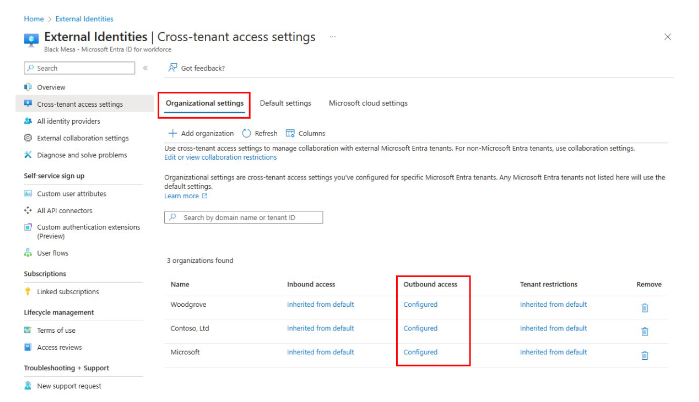
Task: Open the Overview sidebar item
Action: pyautogui.click(x=51, y=87)
